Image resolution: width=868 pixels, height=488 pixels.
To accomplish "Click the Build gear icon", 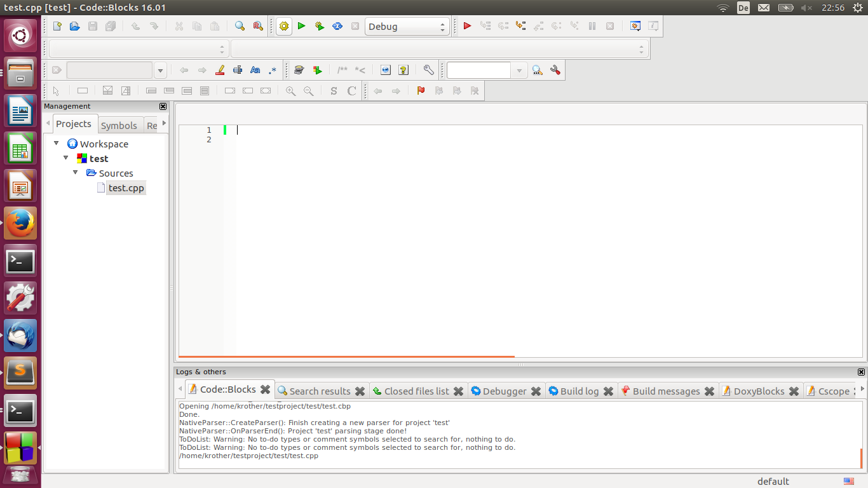I will [283, 26].
